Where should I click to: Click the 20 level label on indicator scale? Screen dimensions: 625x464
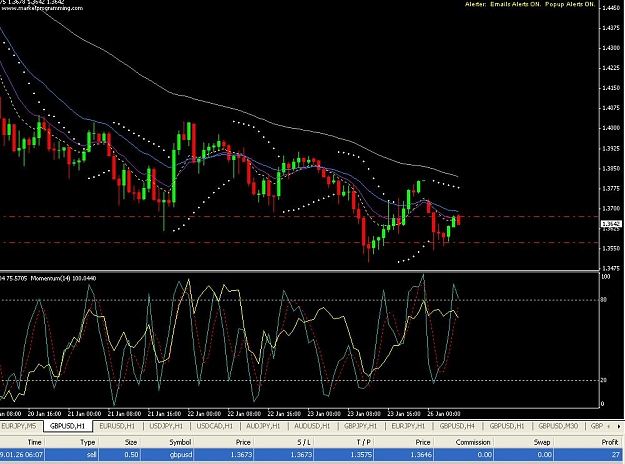604,380
